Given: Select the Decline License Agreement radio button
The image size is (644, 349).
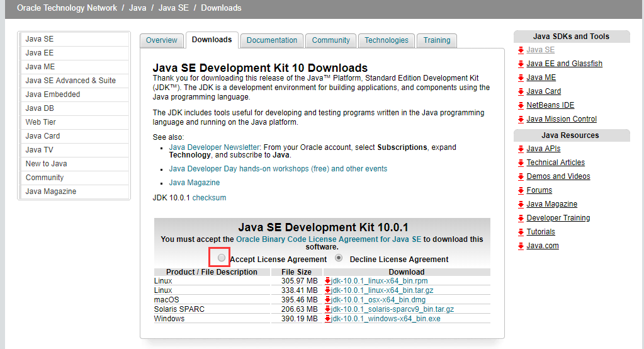Looking at the screenshot, I should pos(339,258).
